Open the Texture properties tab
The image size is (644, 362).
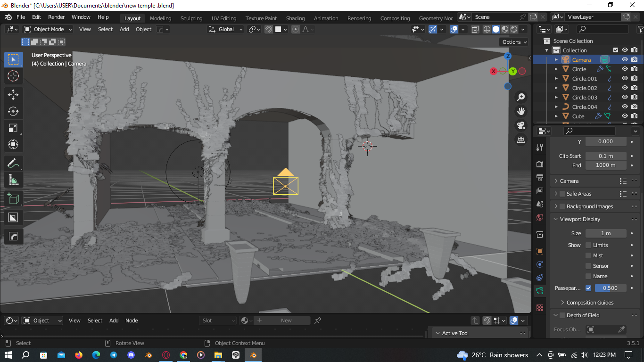(x=540, y=308)
